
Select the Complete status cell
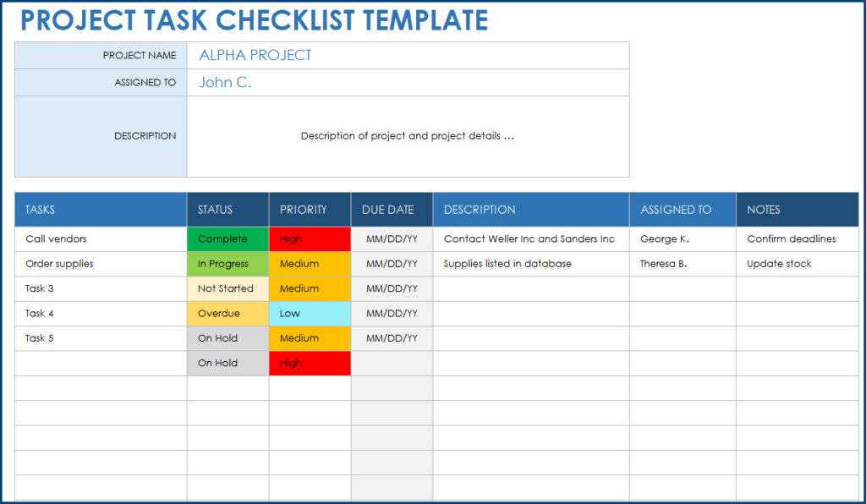pos(227,238)
